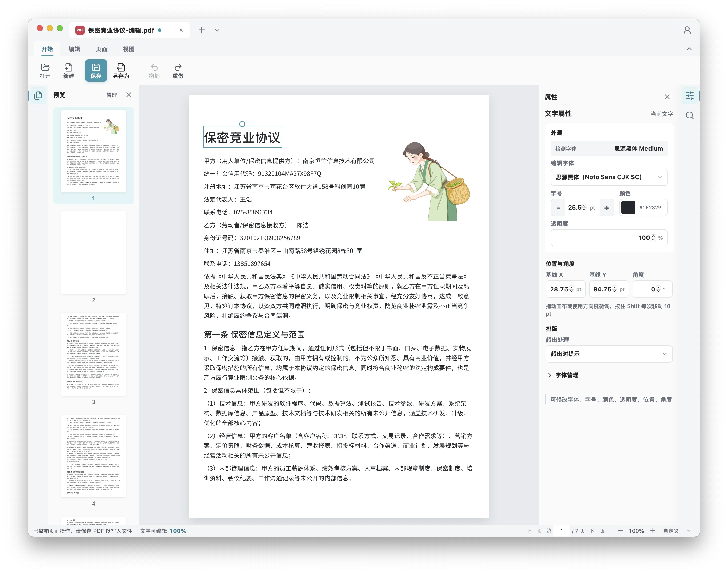The width and height of the screenshot is (728, 574).
Task: Increase font size with plus button
Action: coord(606,208)
